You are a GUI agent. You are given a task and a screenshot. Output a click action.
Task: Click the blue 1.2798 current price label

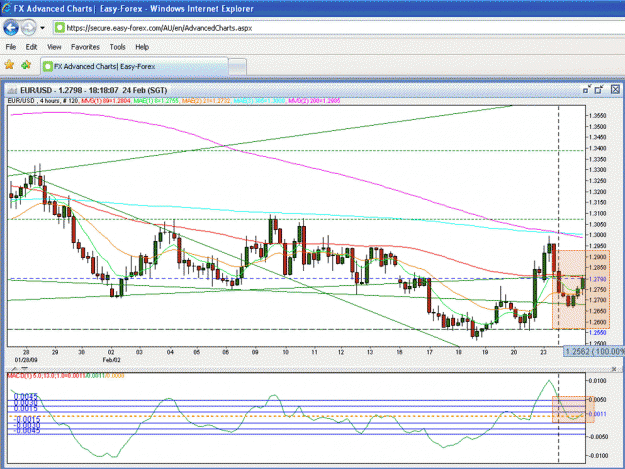tap(597, 279)
